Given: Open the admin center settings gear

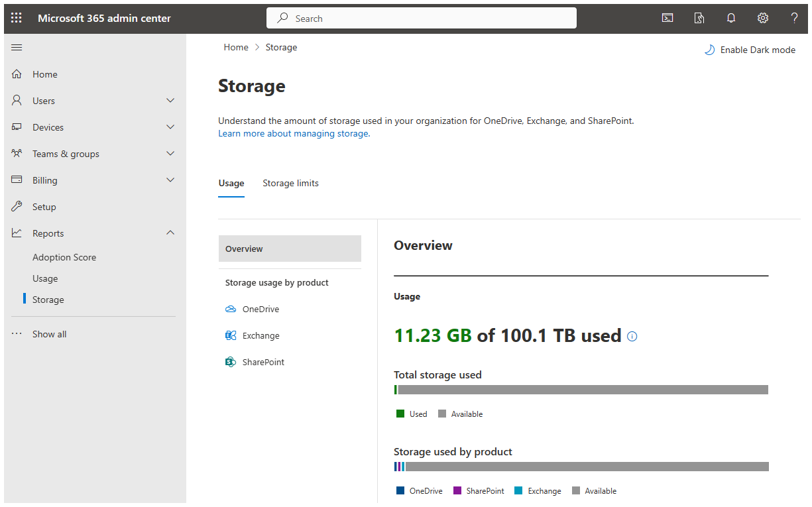Looking at the screenshot, I should (x=763, y=18).
